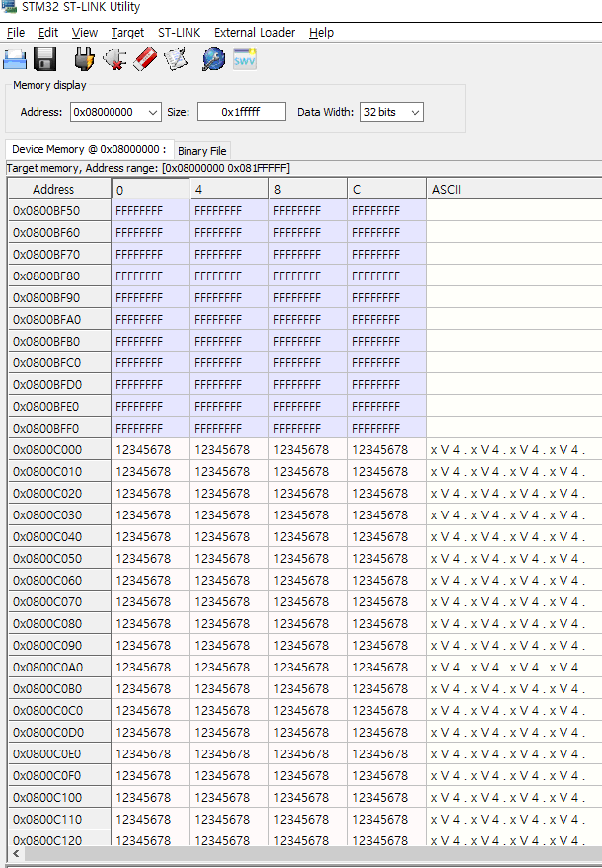Click the ST-LINK Utility title bar icon
The width and height of the screenshot is (602, 868).
click(10, 7)
